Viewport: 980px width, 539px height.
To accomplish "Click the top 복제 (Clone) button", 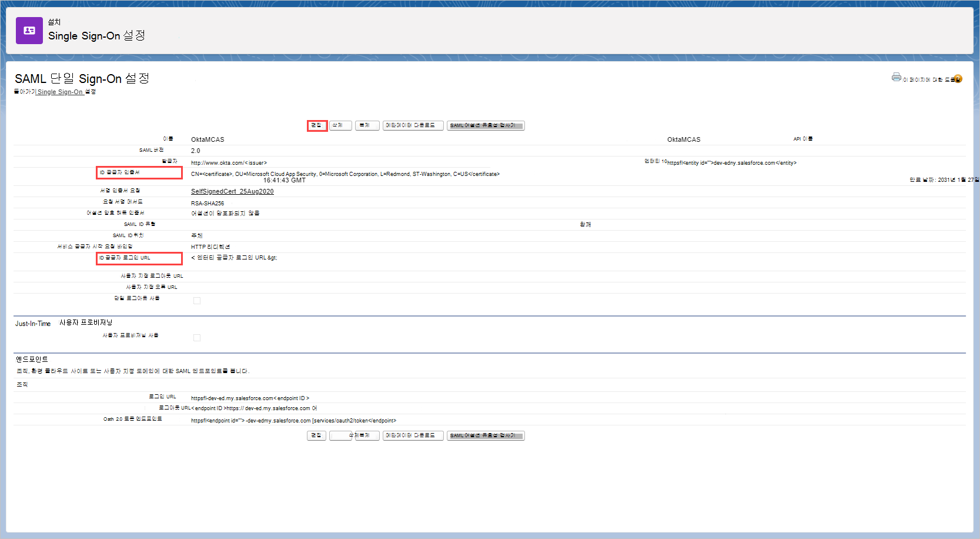I will [x=367, y=125].
